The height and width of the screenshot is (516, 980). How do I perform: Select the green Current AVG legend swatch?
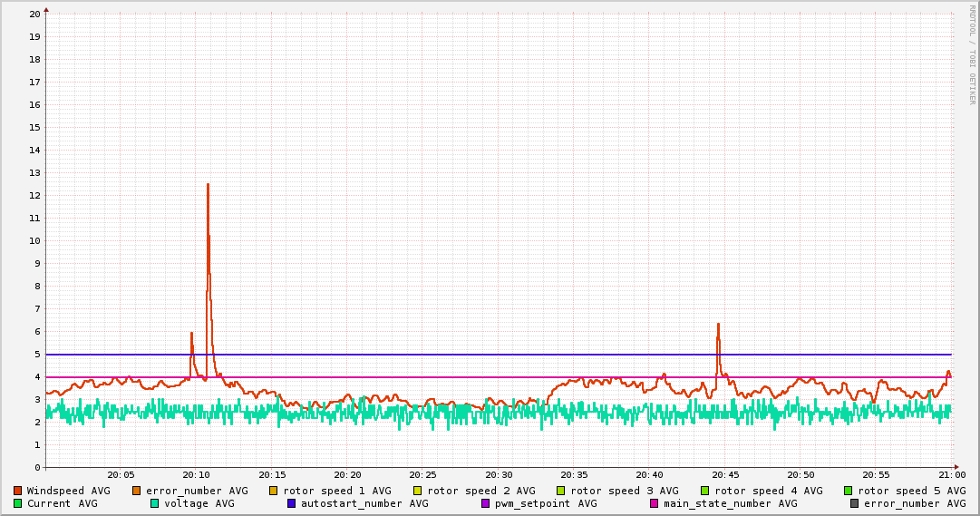pos(17,503)
